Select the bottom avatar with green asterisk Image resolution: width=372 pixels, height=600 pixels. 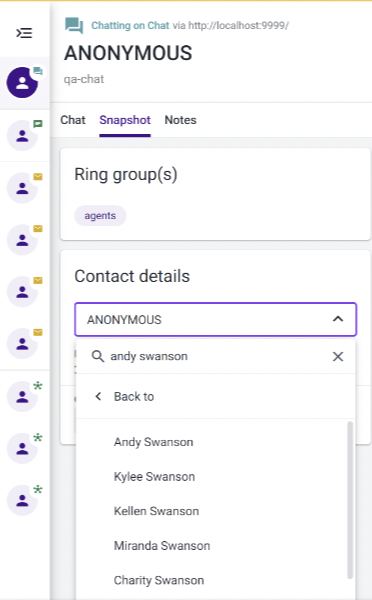22,500
